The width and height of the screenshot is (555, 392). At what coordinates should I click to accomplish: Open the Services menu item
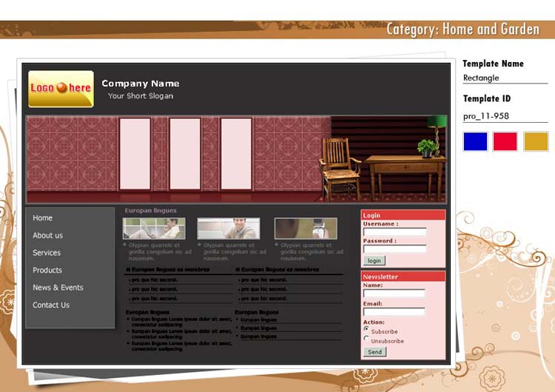click(x=47, y=253)
